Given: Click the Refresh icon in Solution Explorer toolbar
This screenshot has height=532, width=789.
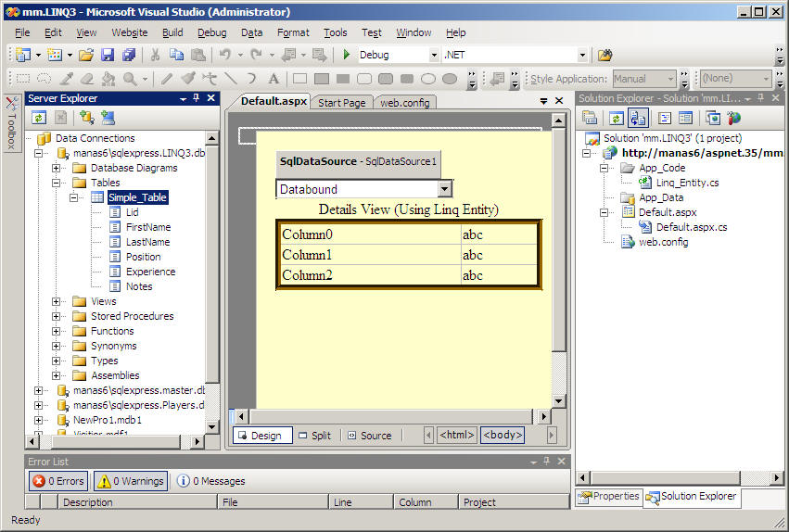Looking at the screenshot, I should (x=616, y=118).
